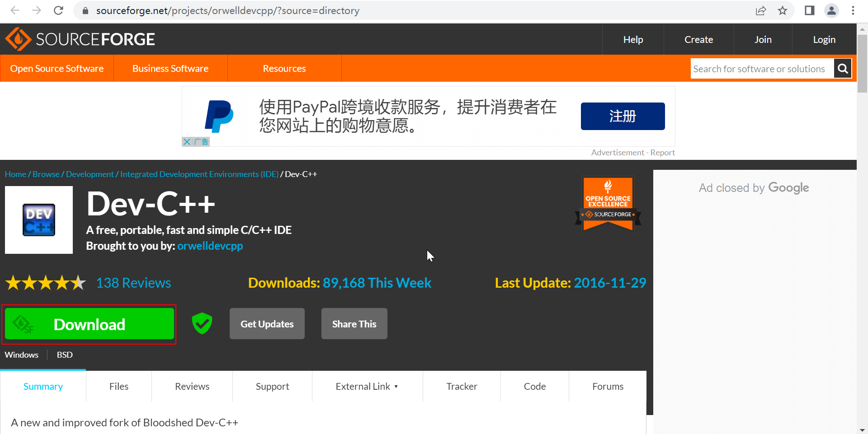Switch to the Summary tab
The height and width of the screenshot is (434, 868).
point(43,386)
